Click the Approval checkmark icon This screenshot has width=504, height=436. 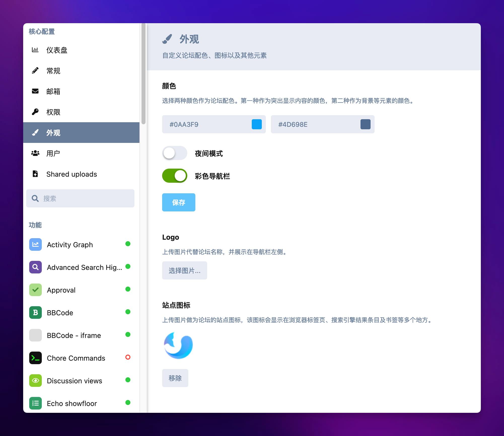click(x=35, y=290)
